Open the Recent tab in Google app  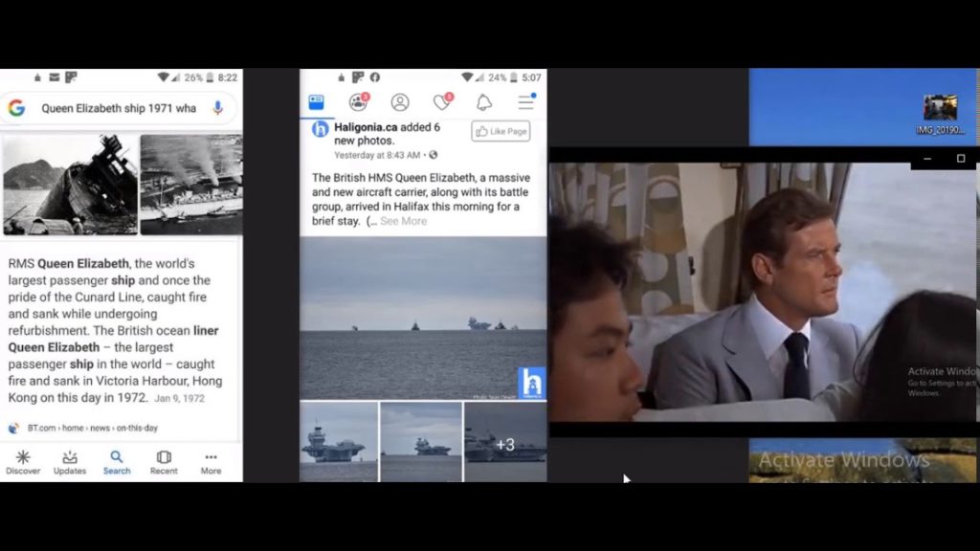[164, 462]
